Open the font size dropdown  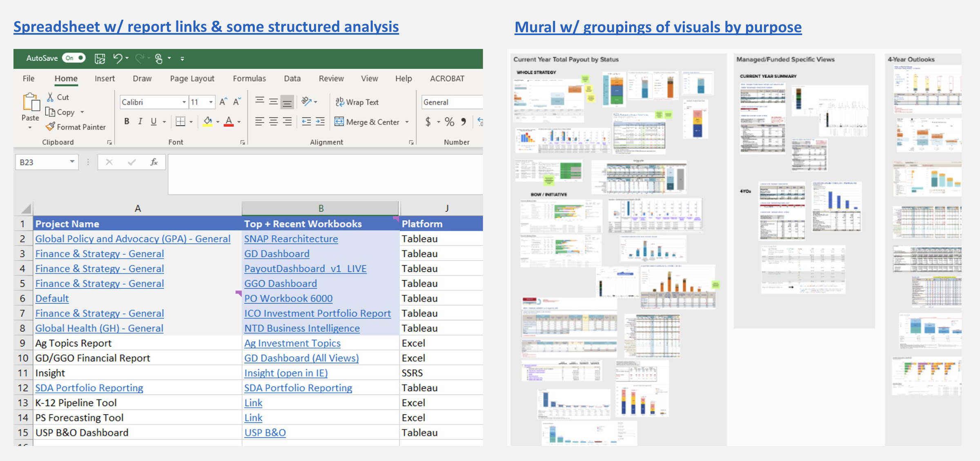211,102
